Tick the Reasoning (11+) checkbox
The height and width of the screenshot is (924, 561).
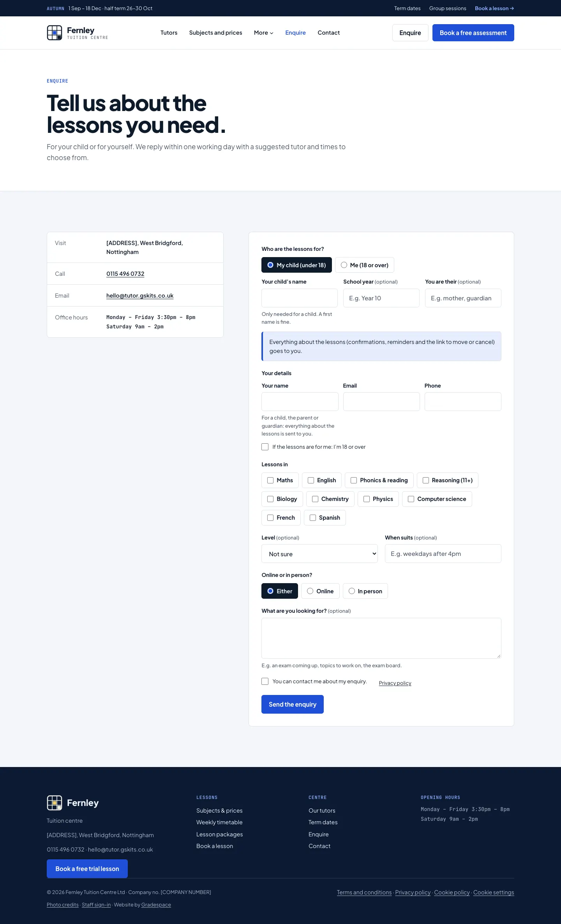coord(426,480)
